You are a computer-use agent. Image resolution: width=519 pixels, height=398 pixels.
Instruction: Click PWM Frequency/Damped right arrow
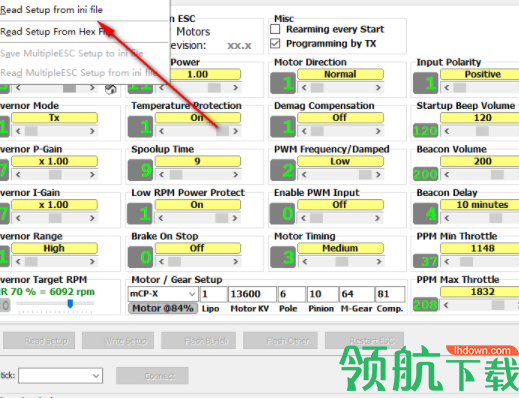378,175
